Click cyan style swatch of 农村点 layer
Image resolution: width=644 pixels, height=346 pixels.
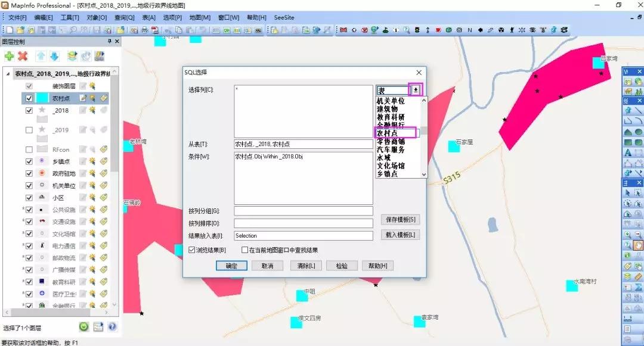pos(43,98)
